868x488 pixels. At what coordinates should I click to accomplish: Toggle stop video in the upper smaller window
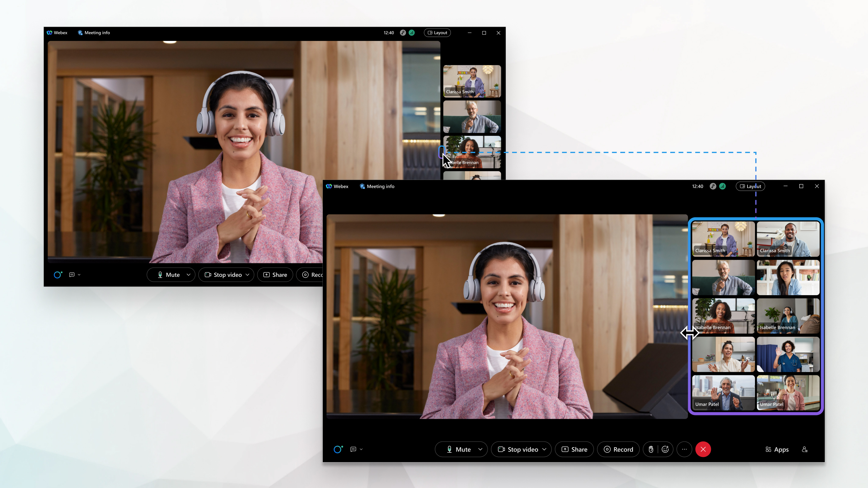pyautogui.click(x=224, y=275)
